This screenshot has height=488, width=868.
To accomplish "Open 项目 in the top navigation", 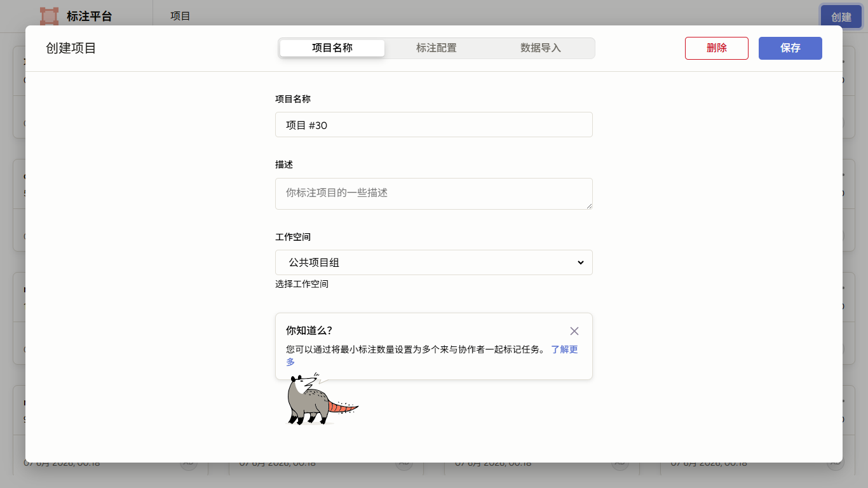I will 180,16.
